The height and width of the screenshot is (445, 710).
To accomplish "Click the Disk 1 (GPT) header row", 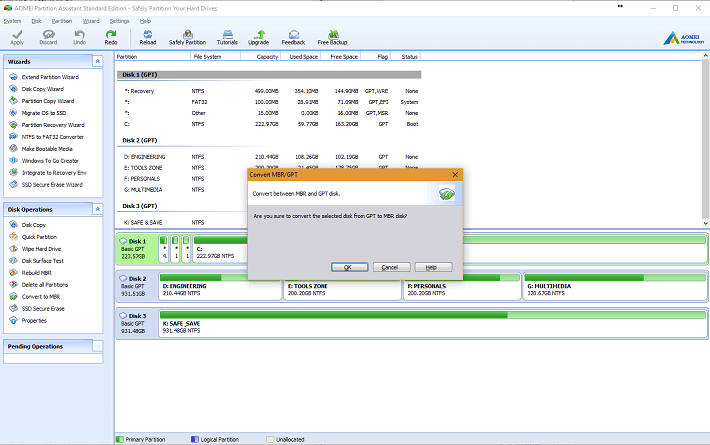I will click(269, 75).
